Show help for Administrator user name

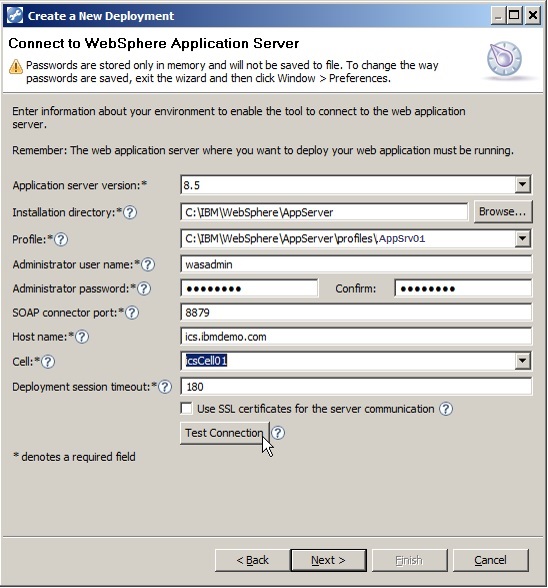tap(148, 265)
